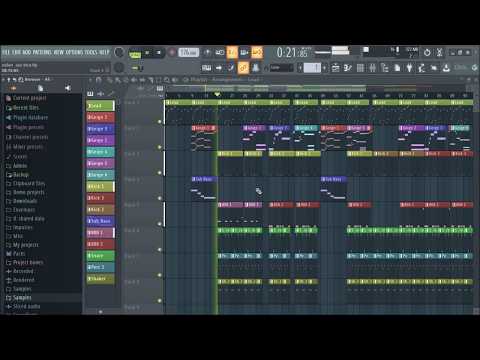Select the playlist pencil draw tool

109,80
